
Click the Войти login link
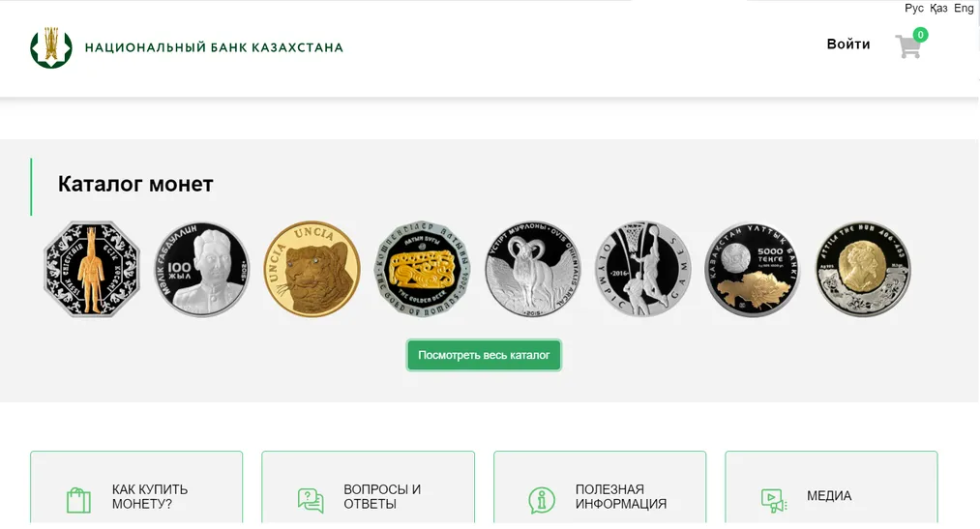(x=848, y=44)
